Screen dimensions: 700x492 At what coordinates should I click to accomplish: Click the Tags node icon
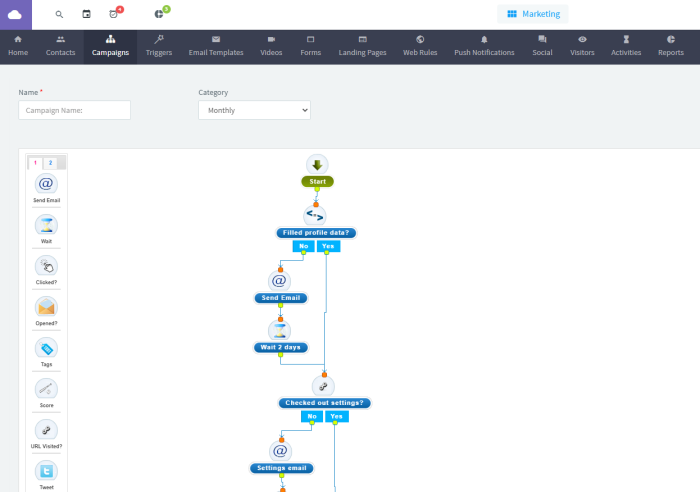46,348
